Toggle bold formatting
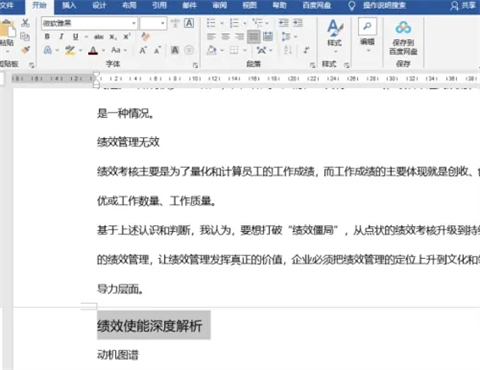 click(47, 37)
